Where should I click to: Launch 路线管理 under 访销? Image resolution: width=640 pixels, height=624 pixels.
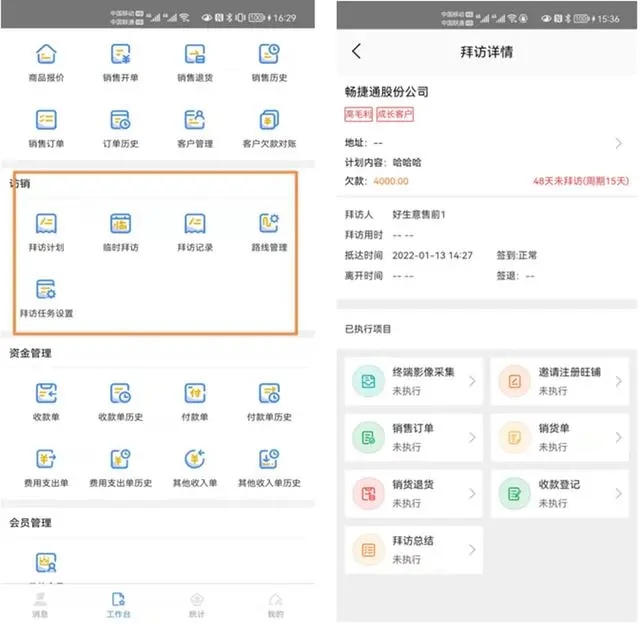[269, 223]
